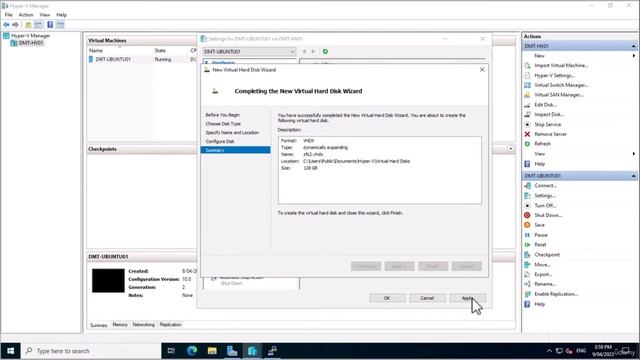
Task: Open the Help menu
Action: (x=61, y=15)
